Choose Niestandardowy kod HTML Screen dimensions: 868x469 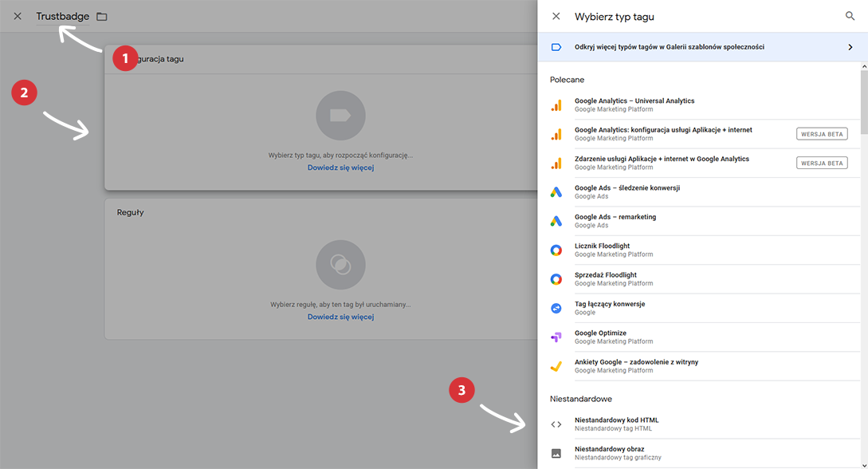point(699,424)
